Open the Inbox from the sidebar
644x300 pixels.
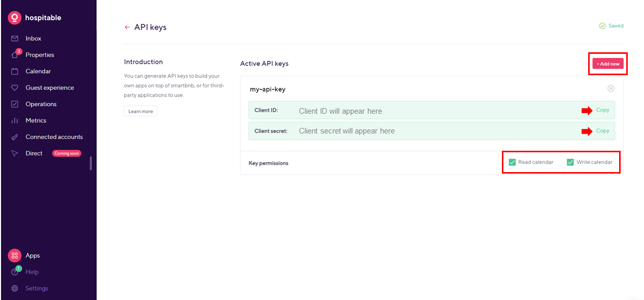[33, 38]
